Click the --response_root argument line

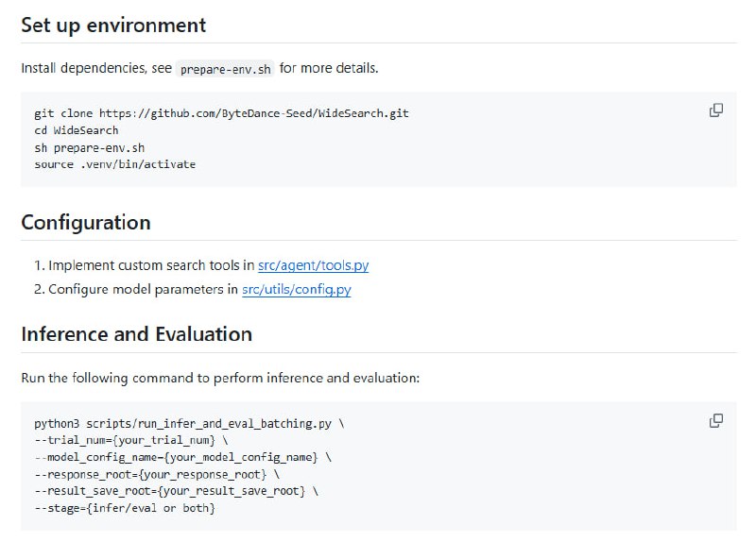pyautogui.click(x=151, y=474)
